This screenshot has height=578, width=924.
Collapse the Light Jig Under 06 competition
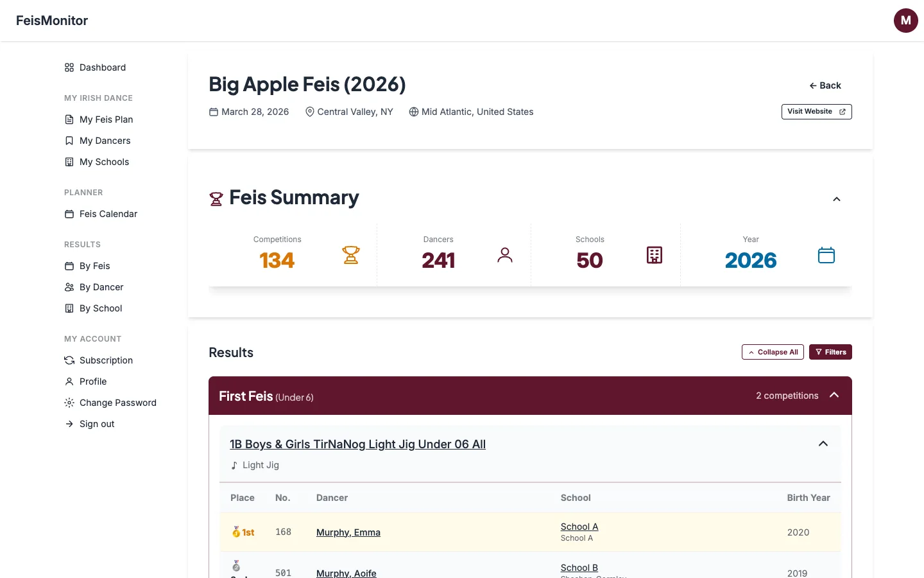pyautogui.click(x=823, y=444)
